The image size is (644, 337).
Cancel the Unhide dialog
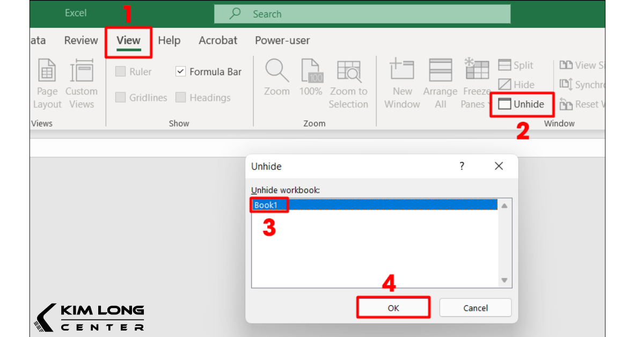[475, 307]
